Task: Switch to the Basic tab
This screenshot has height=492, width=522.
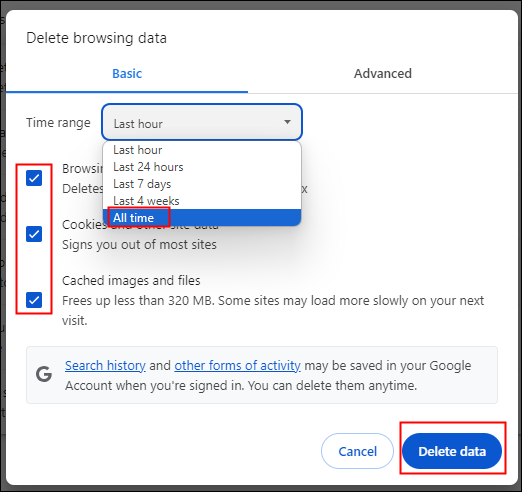Action: [x=127, y=74]
